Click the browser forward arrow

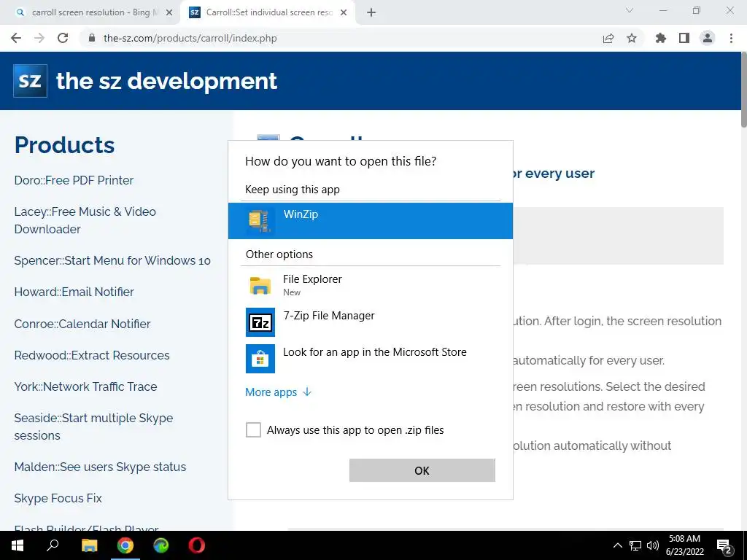coord(39,38)
